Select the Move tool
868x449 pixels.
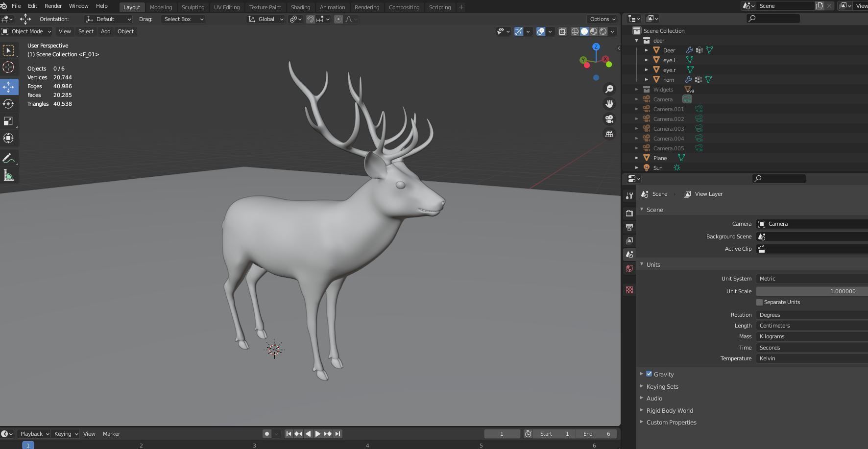8,87
